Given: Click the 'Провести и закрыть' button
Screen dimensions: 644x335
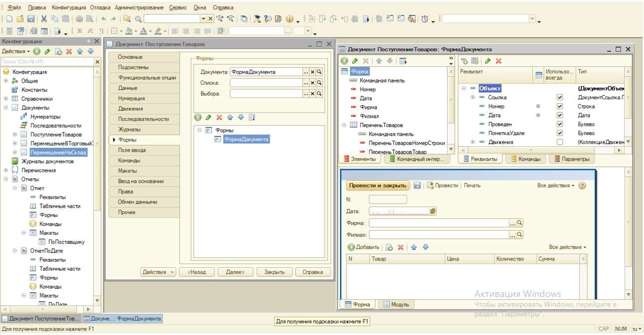Looking at the screenshot, I should 377,185.
